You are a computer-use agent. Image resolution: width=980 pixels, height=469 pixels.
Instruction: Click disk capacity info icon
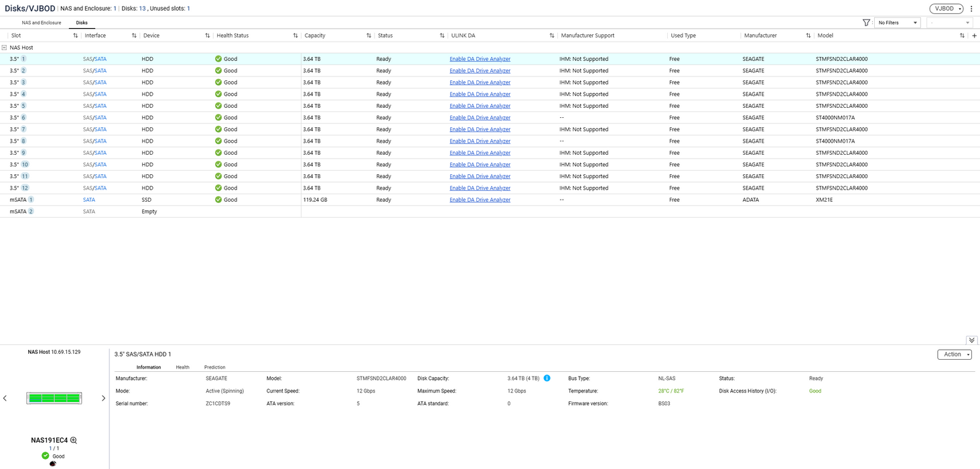click(x=547, y=378)
